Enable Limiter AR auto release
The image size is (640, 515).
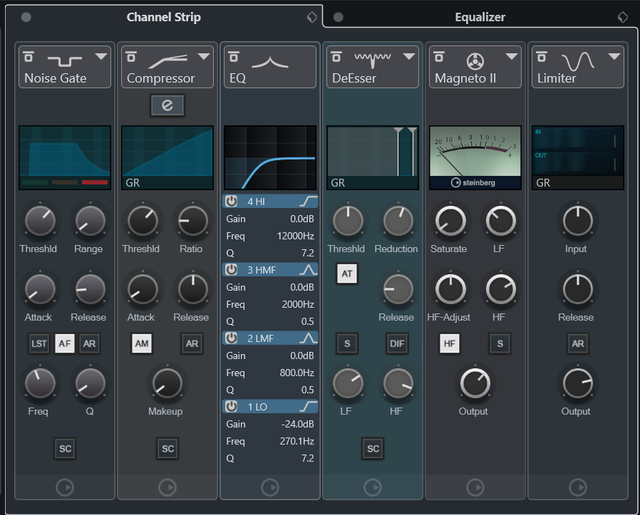(x=578, y=344)
